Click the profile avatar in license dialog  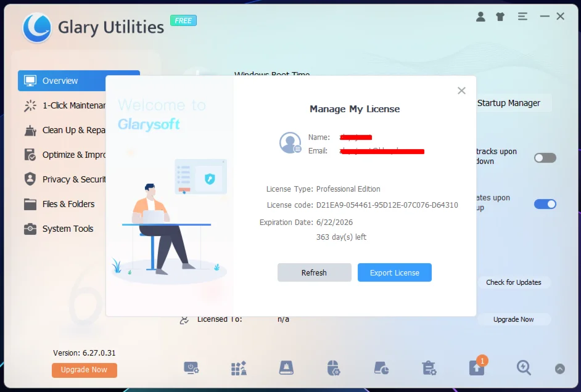click(x=290, y=143)
